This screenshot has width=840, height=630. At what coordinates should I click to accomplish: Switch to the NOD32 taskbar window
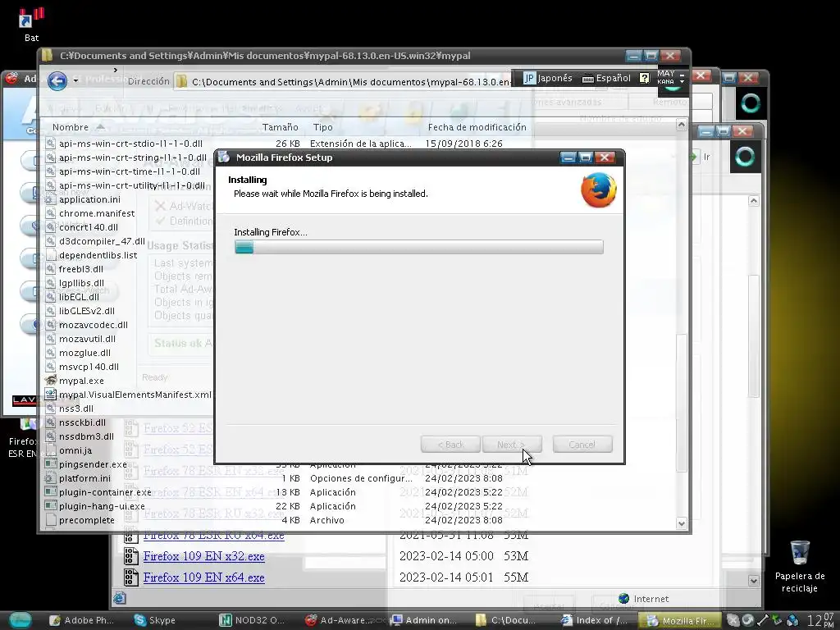pyautogui.click(x=252, y=620)
